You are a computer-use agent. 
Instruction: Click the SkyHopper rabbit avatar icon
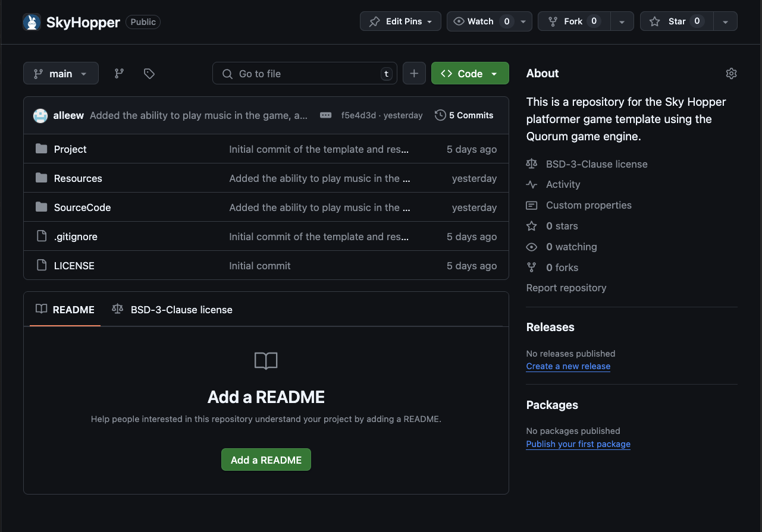tap(32, 22)
